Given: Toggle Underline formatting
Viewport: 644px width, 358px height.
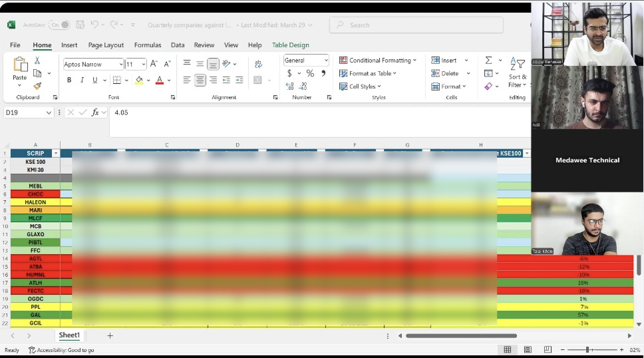Looking at the screenshot, I should pyautogui.click(x=95, y=80).
